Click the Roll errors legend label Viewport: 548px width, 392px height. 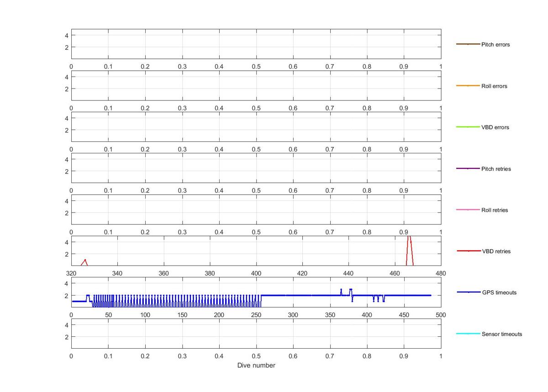coord(494,86)
